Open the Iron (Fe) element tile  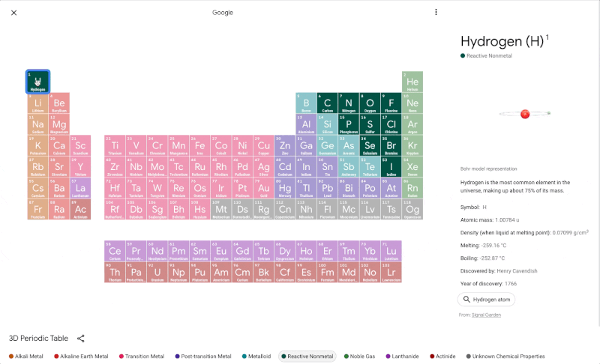(x=199, y=145)
